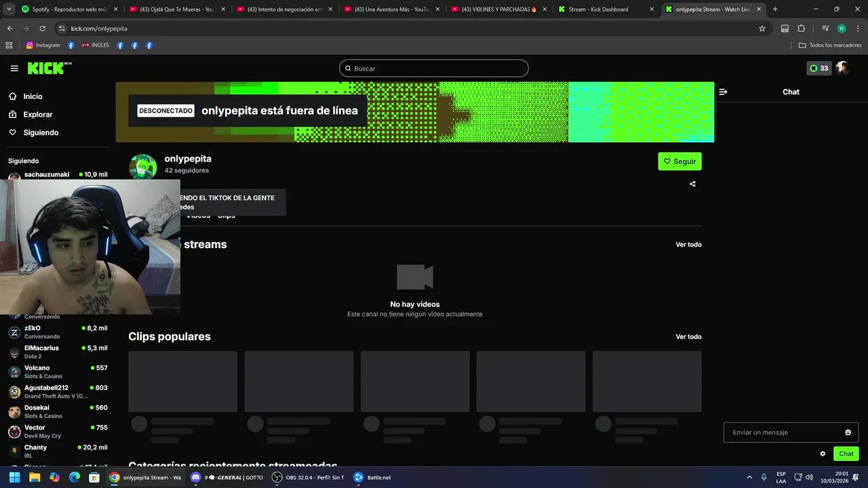Open the user profile avatar menu
This screenshot has height=488, width=868.
click(x=842, y=68)
